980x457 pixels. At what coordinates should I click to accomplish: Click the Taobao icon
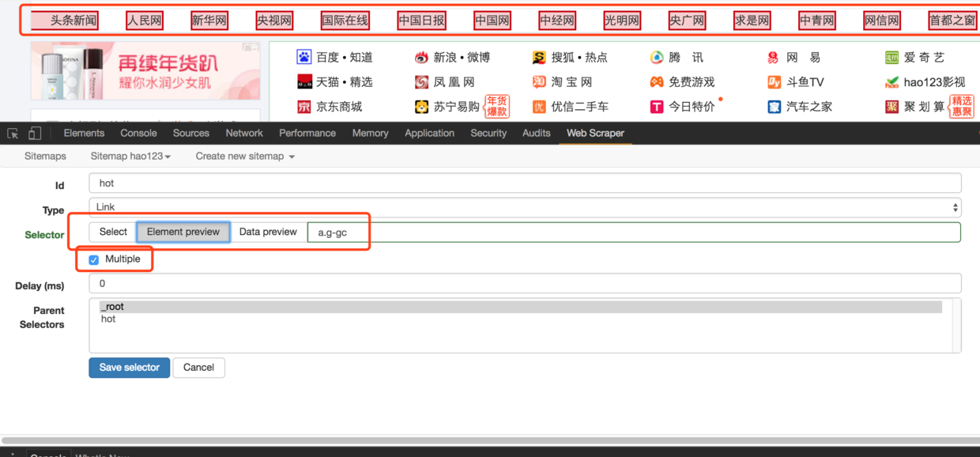coord(539,81)
